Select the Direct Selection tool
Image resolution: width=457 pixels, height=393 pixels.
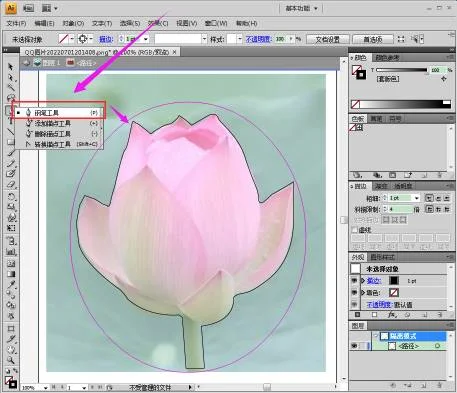pyautogui.click(x=11, y=77)
